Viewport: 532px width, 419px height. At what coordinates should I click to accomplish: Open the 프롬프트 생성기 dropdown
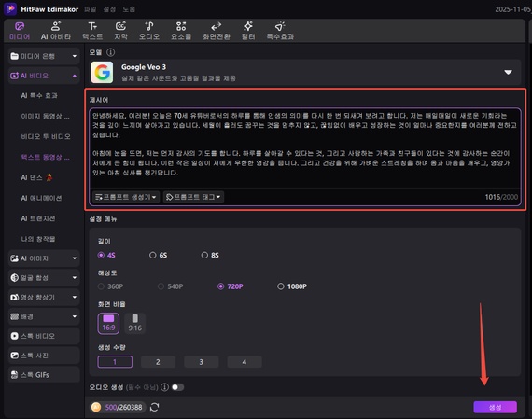point(126,197)
